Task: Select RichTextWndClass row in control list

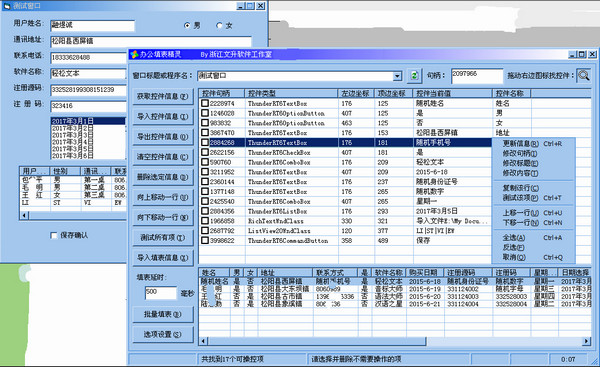Action: [x=344, y=221]
